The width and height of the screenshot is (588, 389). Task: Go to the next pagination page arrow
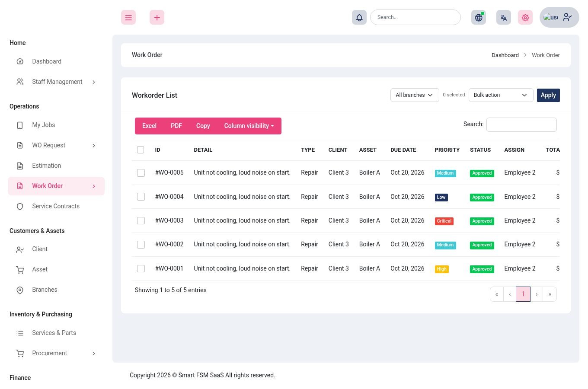537,294
